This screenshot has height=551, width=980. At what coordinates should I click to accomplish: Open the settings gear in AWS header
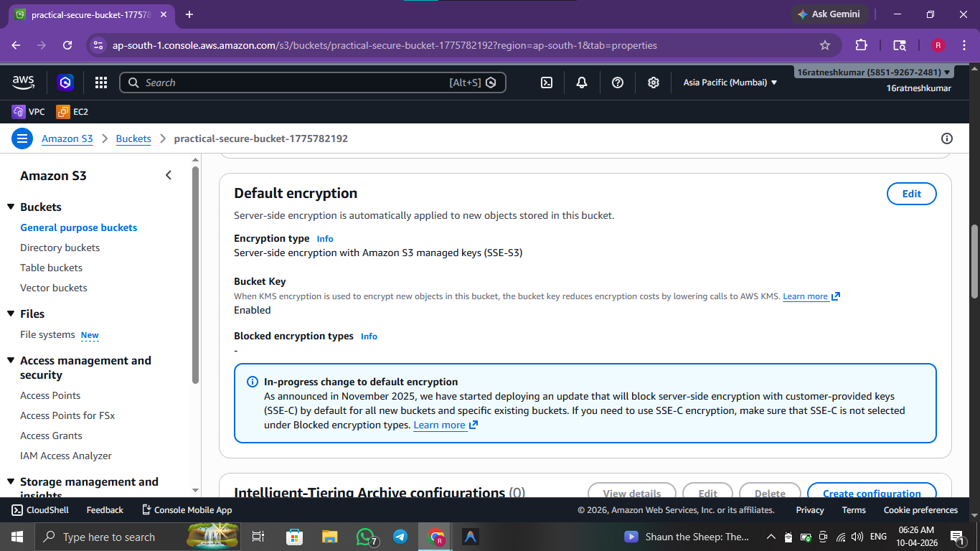[654, 83]
